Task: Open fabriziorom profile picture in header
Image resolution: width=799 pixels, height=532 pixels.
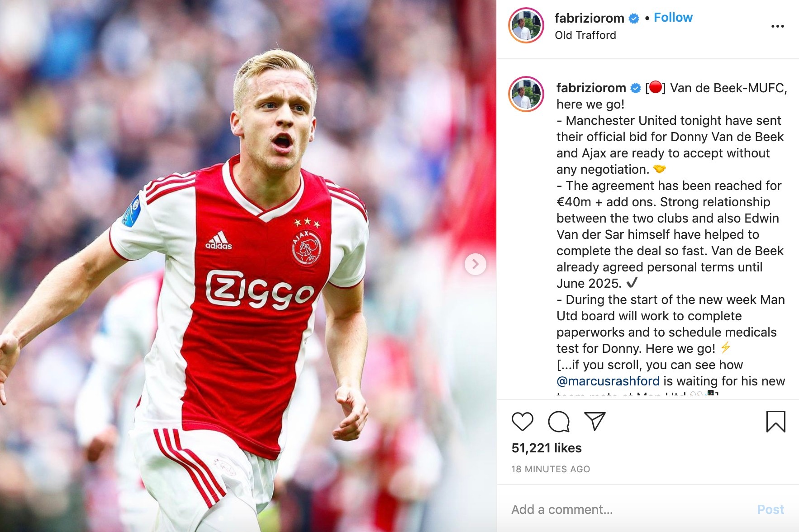Action: (526, 25)
